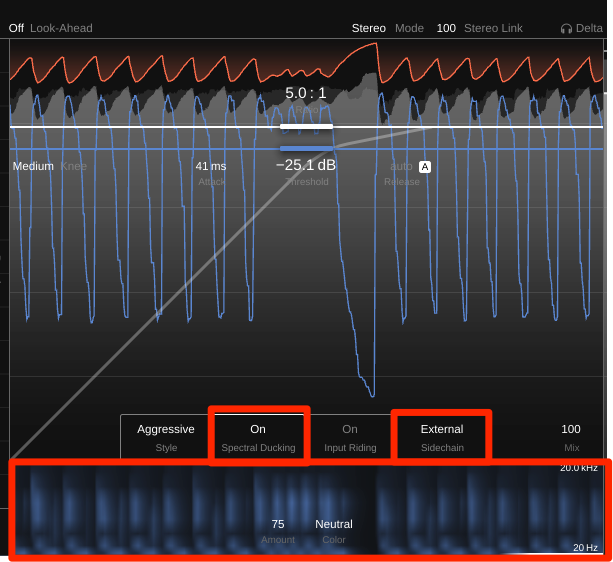Toggle the auto release A badge
This screenshot has height=562, width=613.
425,166
